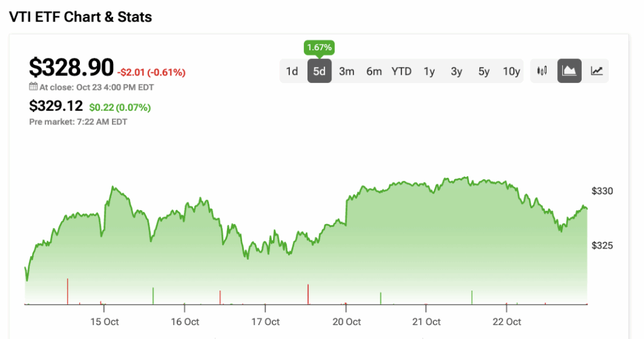Display the 1y chart range
Image resolution: width=644 pixels, height=339 pixels.
(429, 71)
